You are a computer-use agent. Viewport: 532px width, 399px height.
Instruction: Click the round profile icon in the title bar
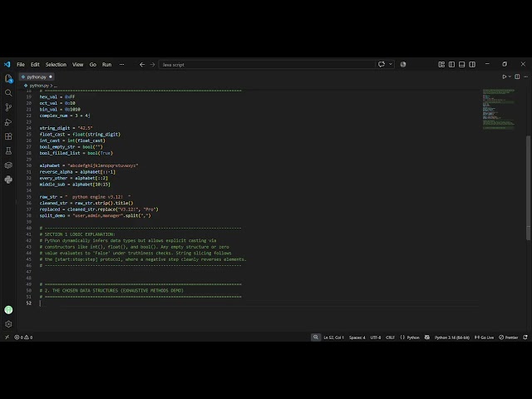(403, 65)
